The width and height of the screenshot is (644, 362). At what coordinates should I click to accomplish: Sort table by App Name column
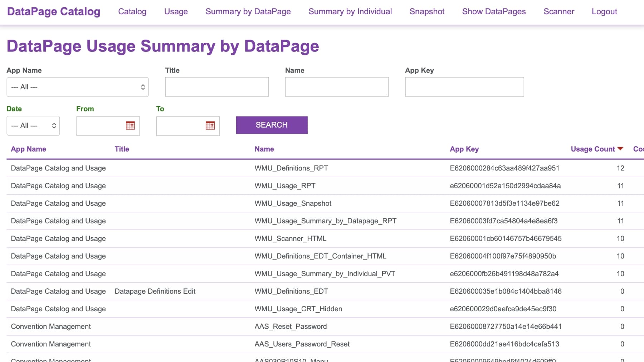pyautogui.click(x=29, y=149)
